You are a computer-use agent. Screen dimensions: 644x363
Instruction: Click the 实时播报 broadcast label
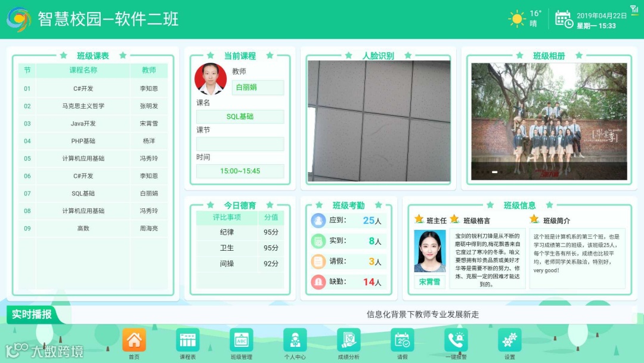(x=32, y=315)
